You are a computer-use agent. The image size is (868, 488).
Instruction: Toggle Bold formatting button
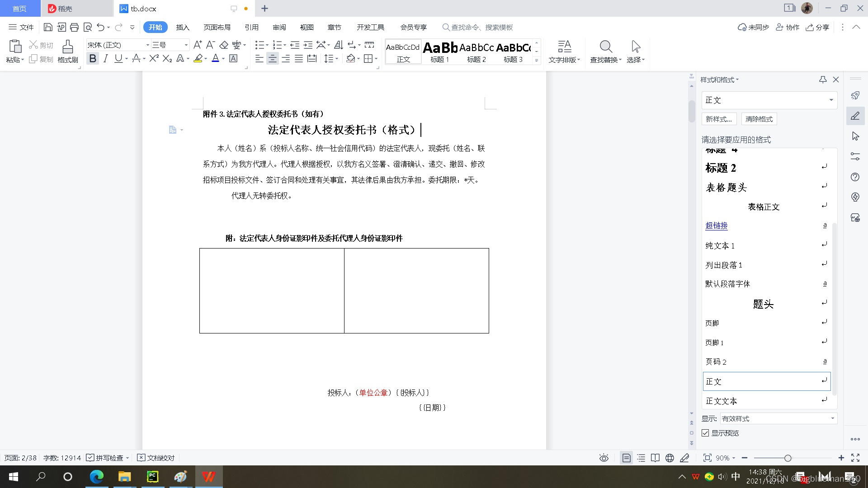pyautogui.click(x=93, y=58)
